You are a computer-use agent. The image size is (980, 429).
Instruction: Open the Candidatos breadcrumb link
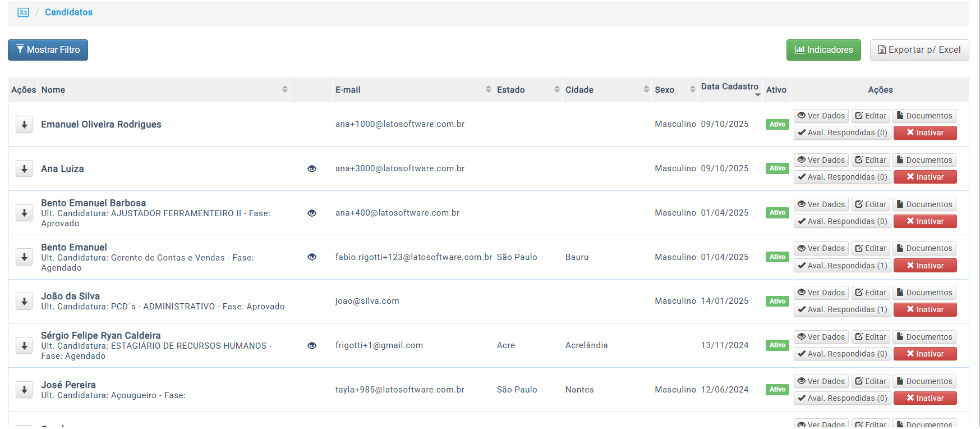(68, 12)
